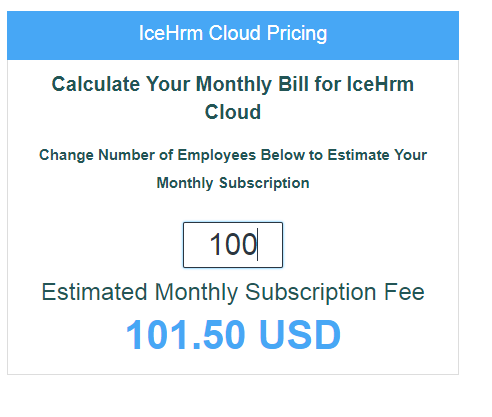Place cursor after 100 in employee field
The width and height of the screenshot is (492, 417).
(x=258, y=245)
